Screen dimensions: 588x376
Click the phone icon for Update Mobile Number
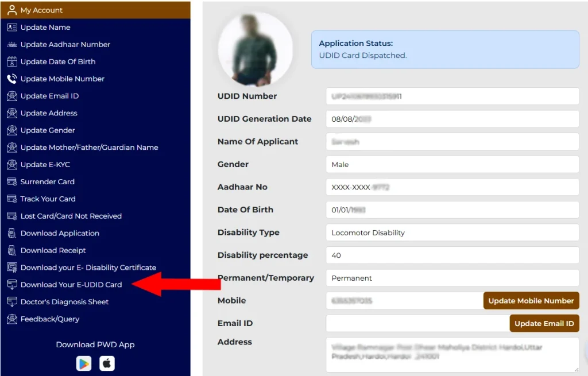click(12, 79)
